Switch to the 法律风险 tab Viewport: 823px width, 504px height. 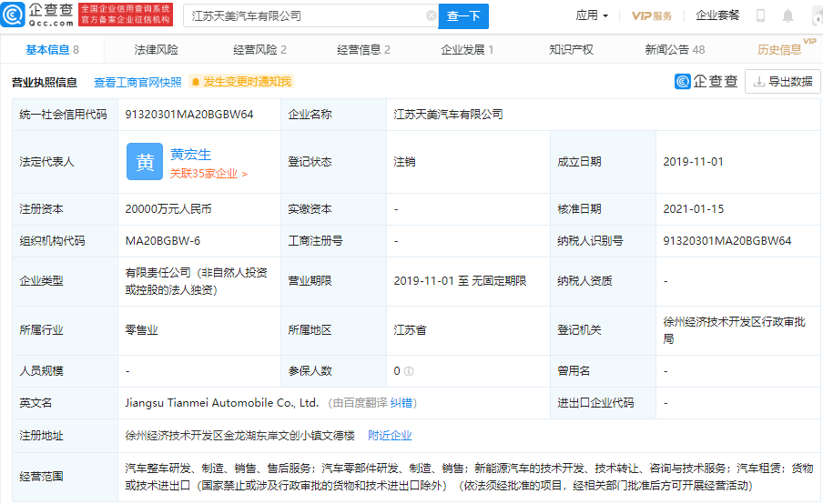click(x=157, y=50)
